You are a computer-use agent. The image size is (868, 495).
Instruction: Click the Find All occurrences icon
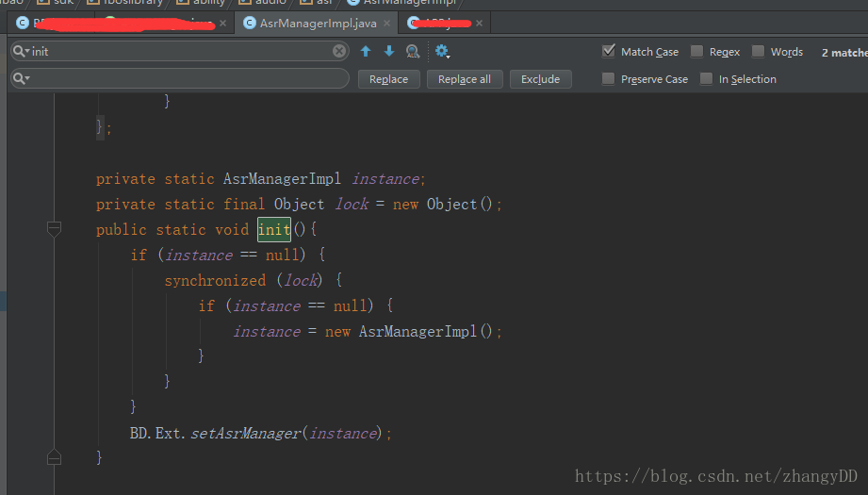pyautogui.click(x=413, y=52)
